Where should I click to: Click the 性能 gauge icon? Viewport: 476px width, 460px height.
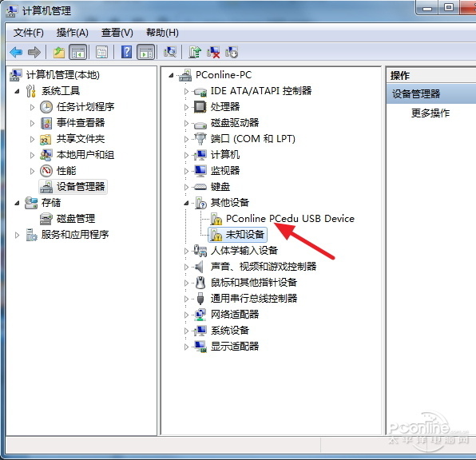(46, 171)
